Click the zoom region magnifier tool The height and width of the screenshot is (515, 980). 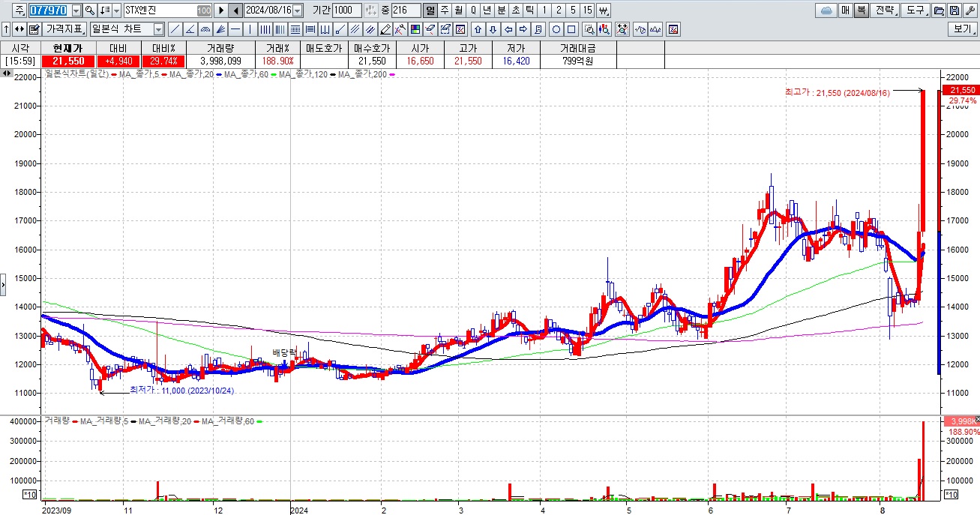tap(589, 29)
